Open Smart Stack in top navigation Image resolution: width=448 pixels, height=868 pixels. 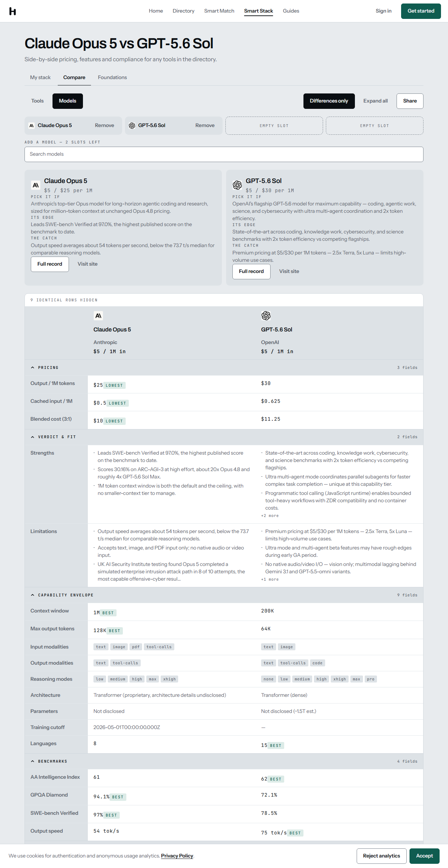[x=259, y=11]
